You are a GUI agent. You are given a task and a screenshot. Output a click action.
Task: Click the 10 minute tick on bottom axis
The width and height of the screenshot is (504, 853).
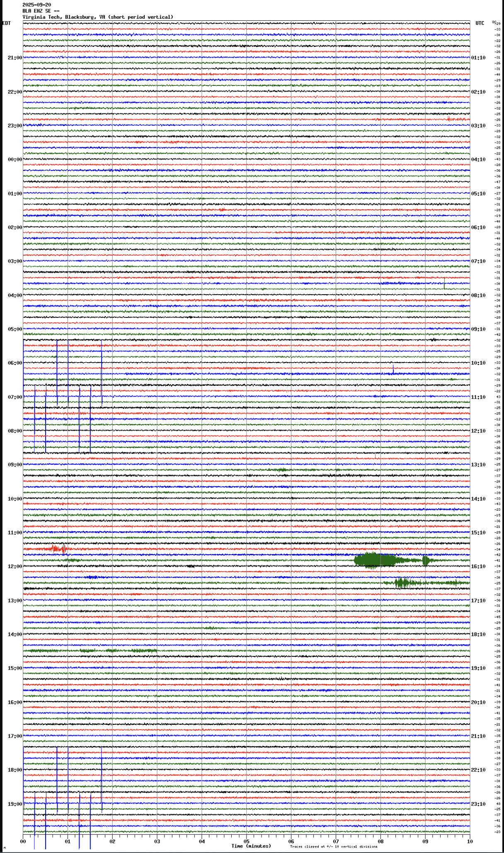470,842
